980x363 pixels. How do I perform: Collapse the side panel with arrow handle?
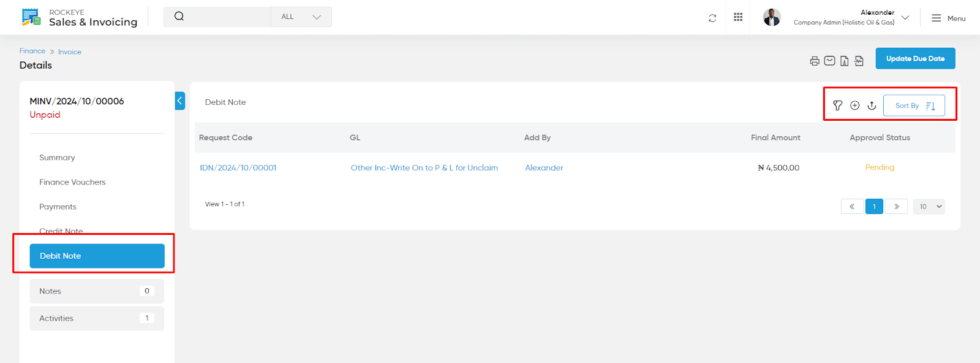click(x=180, y=101)
